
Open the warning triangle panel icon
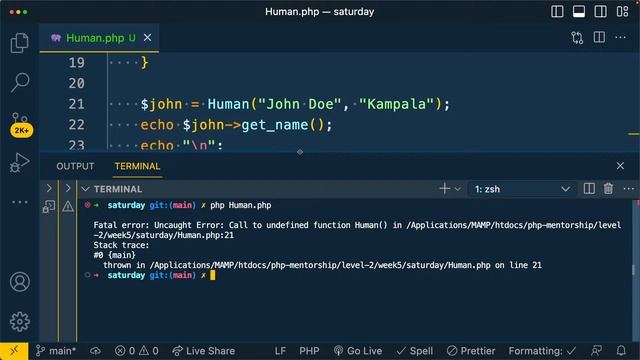pyautogui.click(x=68, y=206)
